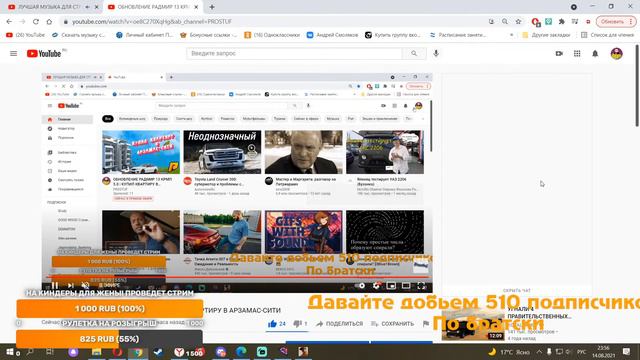This screenshot has height=360, width=640.
Task: Open the media control toolbar icon
Action: pos(575,22)
